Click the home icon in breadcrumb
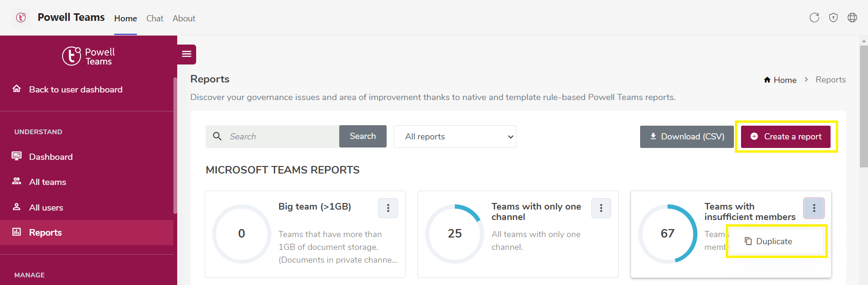 (x=767, y=80)
